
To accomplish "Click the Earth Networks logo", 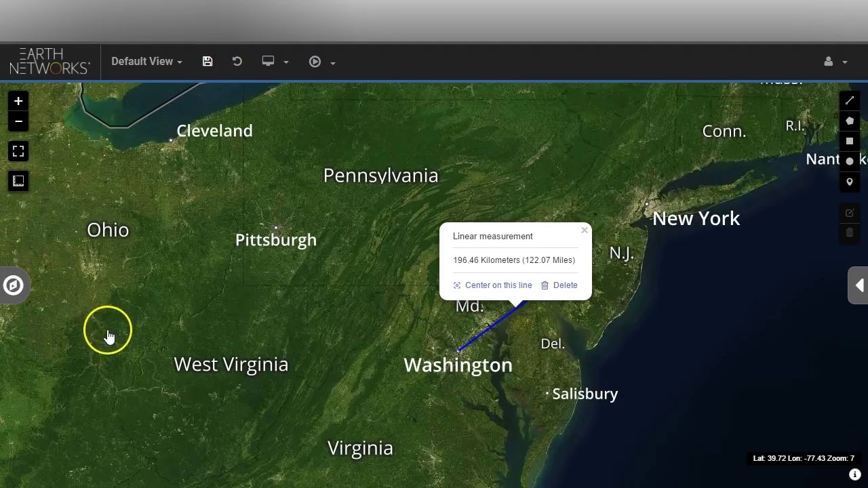I will (50, 62).
